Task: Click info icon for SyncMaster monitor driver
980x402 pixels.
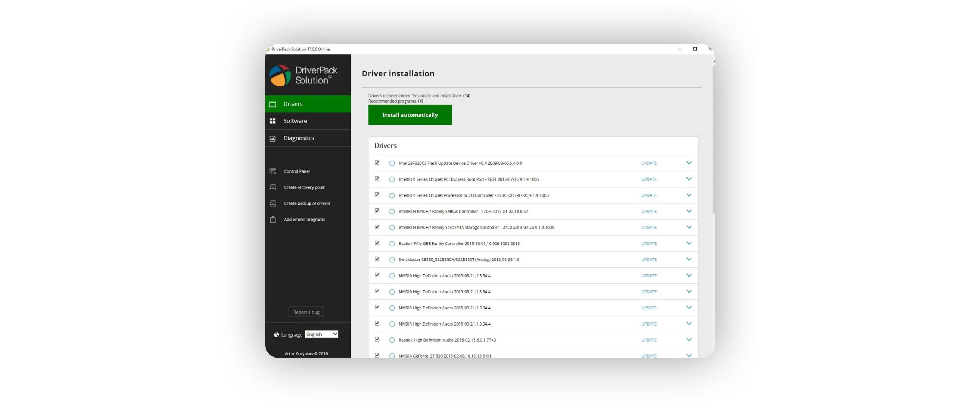Action: tap(392, 259)
